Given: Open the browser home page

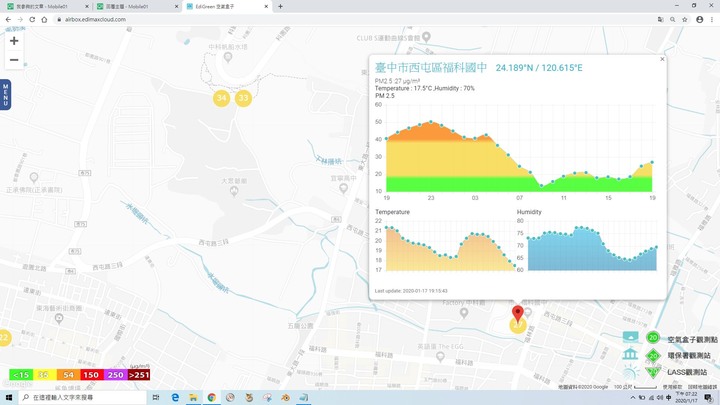Looking at the screenshot, I should [x=44, y=19].
